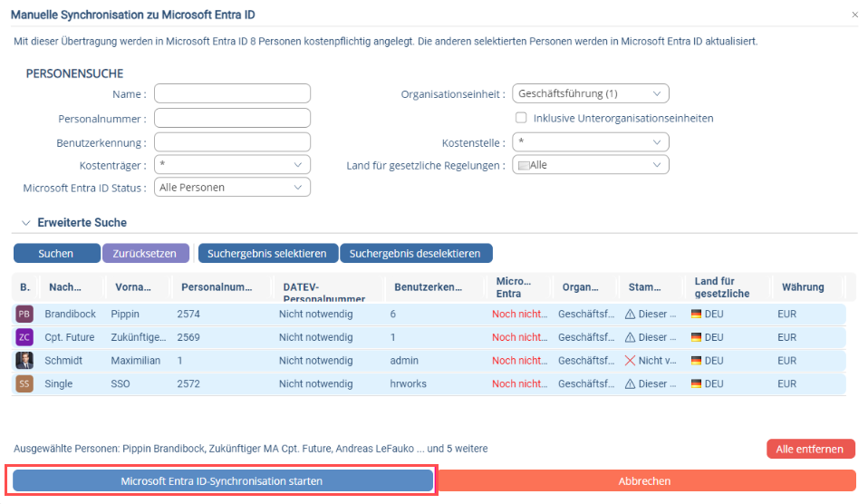Click the Single surname cell
Viewport: 868px width, 504px height.
pyautogui.click(x=59, y=383)
